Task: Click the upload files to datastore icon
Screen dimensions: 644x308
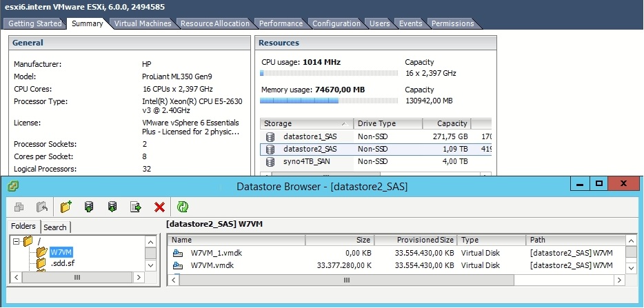Action: 89,207
